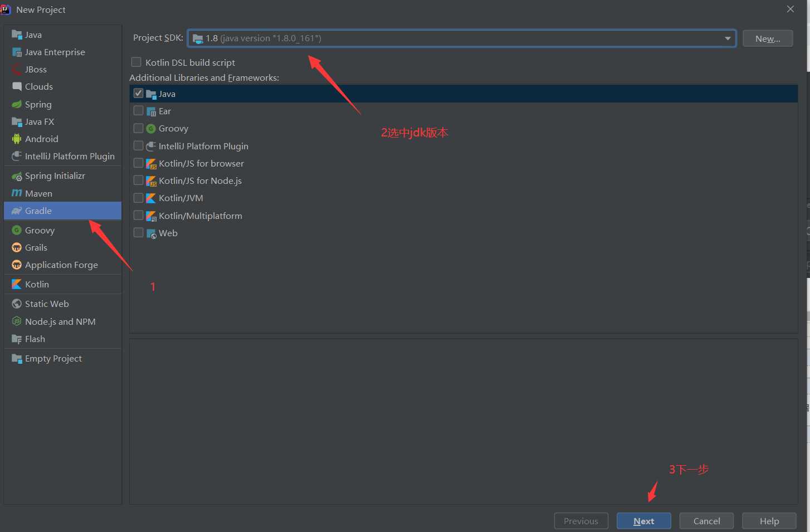Click the Java framework folder icon in list
This screenshot has height=532, width=810.
point(151,94)
